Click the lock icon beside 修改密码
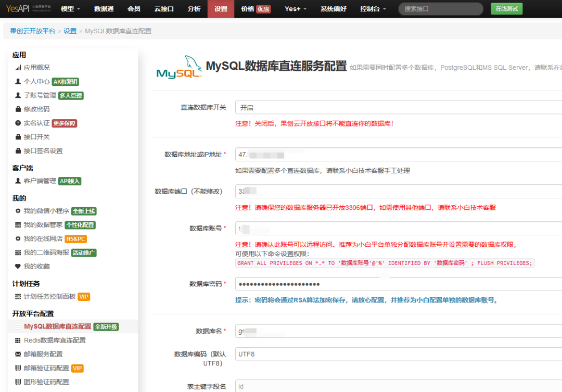 [x=18, y=109]
